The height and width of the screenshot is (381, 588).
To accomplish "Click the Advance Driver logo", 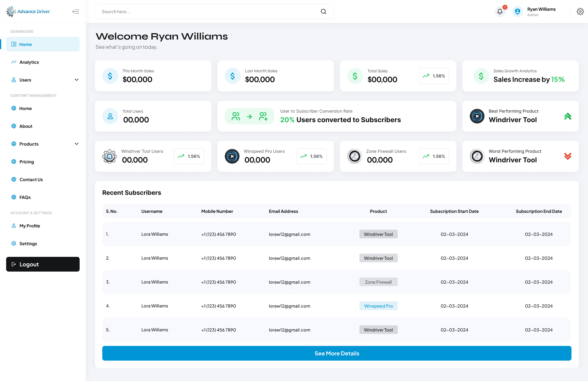I will coord(28,12).
